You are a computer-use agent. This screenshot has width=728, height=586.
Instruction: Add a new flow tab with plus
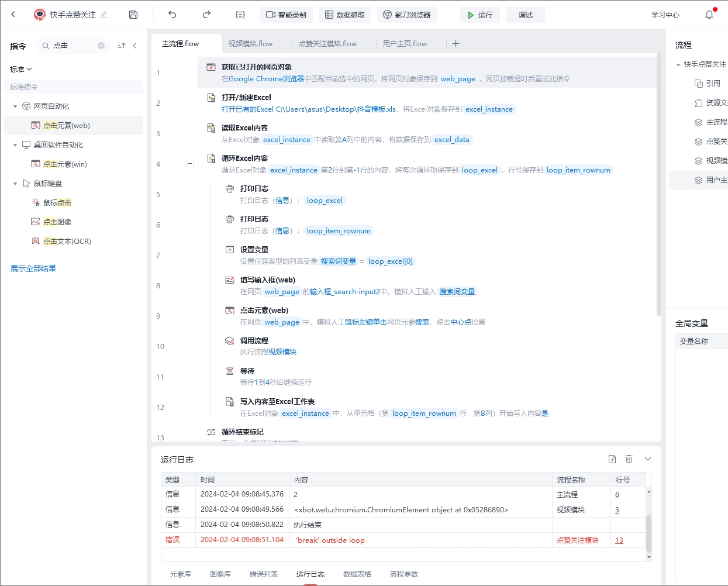[456, 43]
